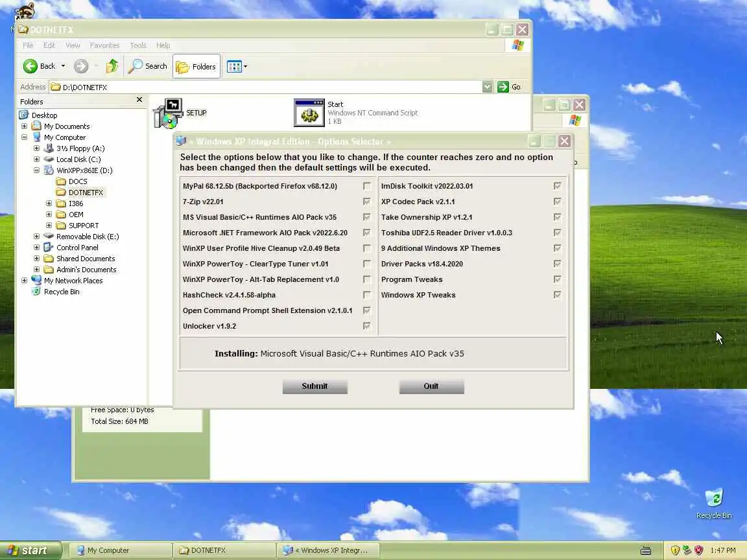Expand My Documents tree node
The height and width of the screenshot is (560, 747).
[x=24, y=126]
